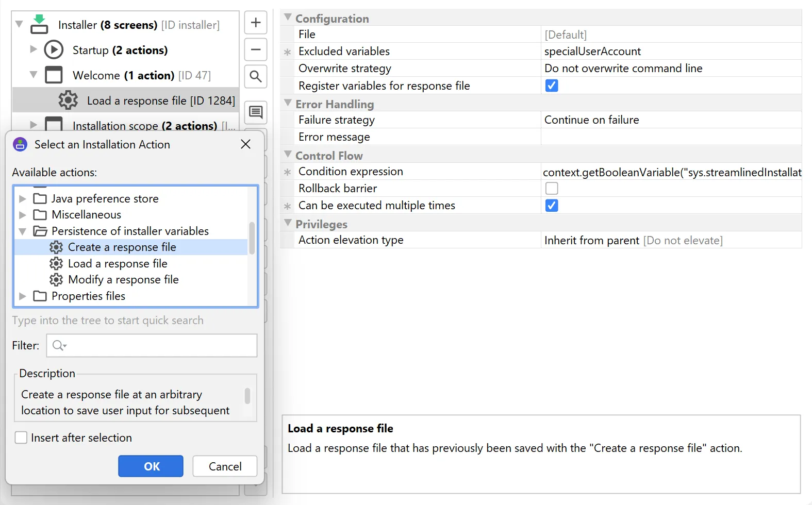
Task: Uncheck Can be executed multiple times
Action: click(x=552, y=206)
